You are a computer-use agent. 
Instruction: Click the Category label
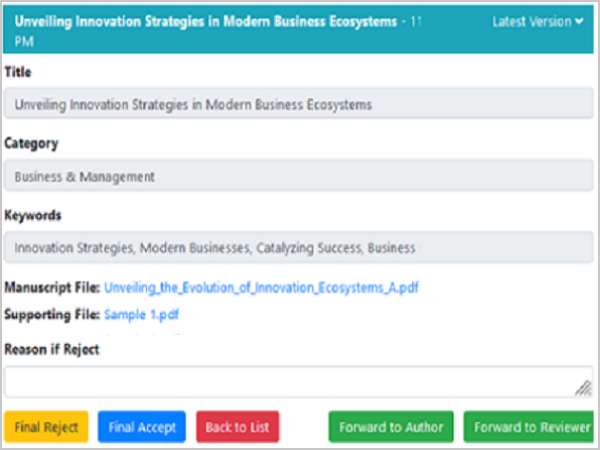click(x=32, y=143)
